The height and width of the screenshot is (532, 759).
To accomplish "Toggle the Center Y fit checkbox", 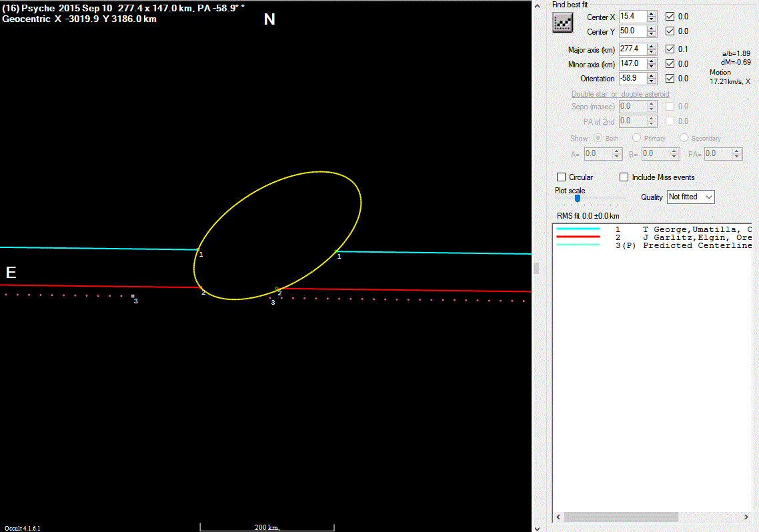I will pos(670,31).
